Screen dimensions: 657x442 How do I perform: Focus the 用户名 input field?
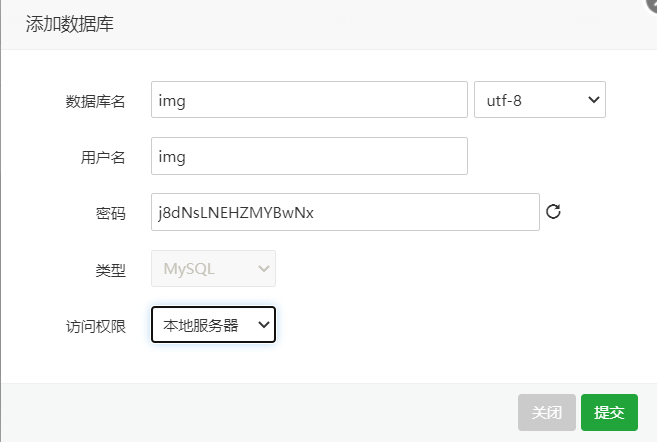(309, 156)
